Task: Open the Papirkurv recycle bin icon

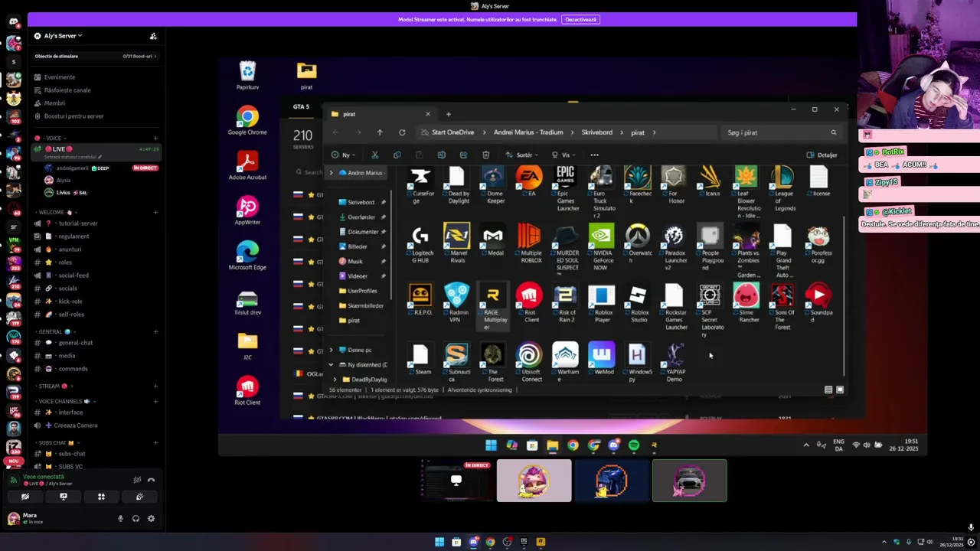Action: 247,75
